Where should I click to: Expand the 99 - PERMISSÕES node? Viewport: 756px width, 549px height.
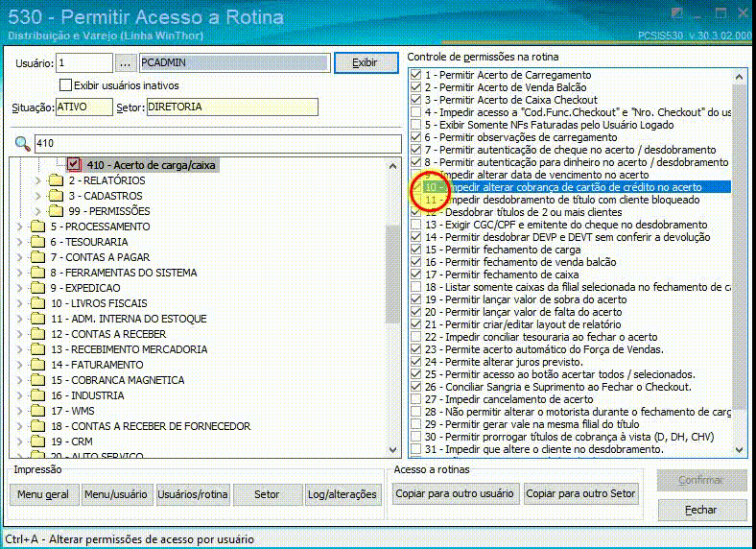(37, 211)
